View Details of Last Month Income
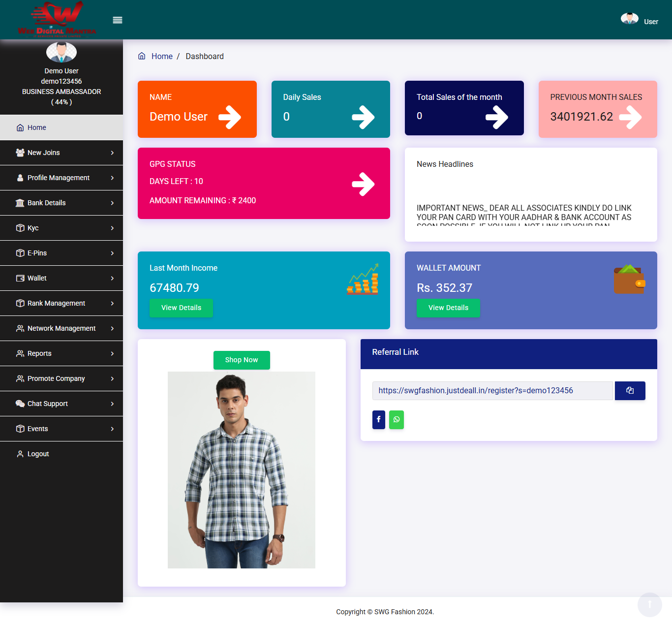This screenshot has height=627, width=672. pos(181,308)
